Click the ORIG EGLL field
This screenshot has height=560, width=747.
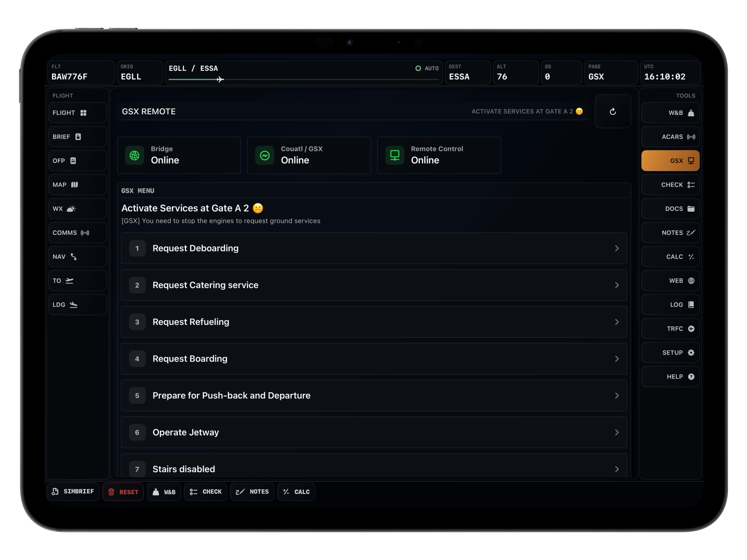(139, 73)
